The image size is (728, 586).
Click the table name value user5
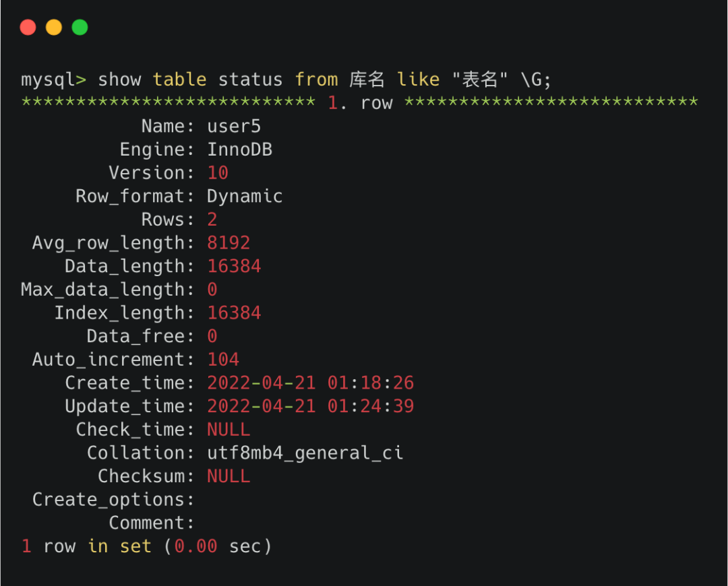234,126
